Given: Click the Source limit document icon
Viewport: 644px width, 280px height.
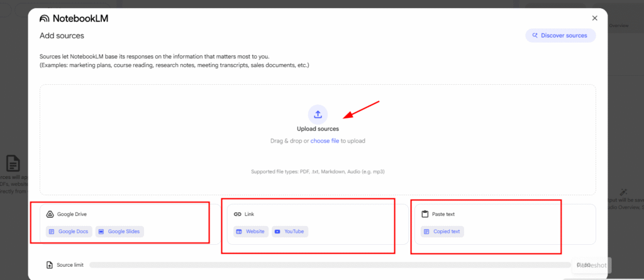Looking at the screenshot, I should [50, 265].
